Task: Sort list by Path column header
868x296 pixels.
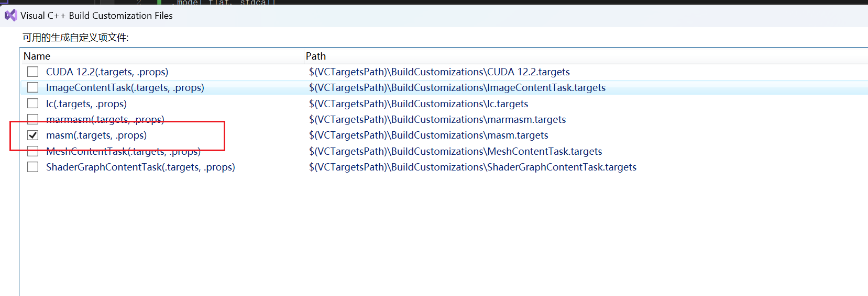Action: (x=586, y=56)
